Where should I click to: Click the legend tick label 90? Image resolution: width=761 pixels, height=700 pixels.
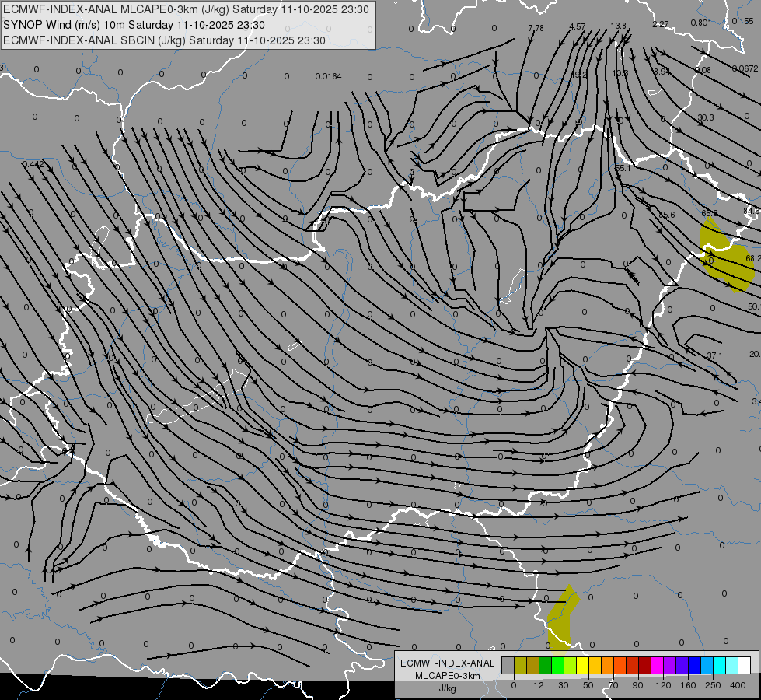(x=638, y=685)
